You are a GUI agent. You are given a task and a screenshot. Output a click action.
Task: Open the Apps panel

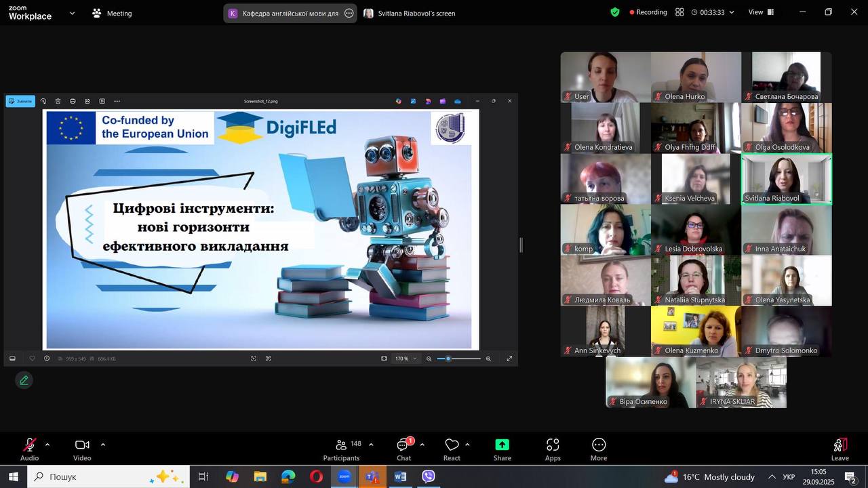(x=553, y=449)
